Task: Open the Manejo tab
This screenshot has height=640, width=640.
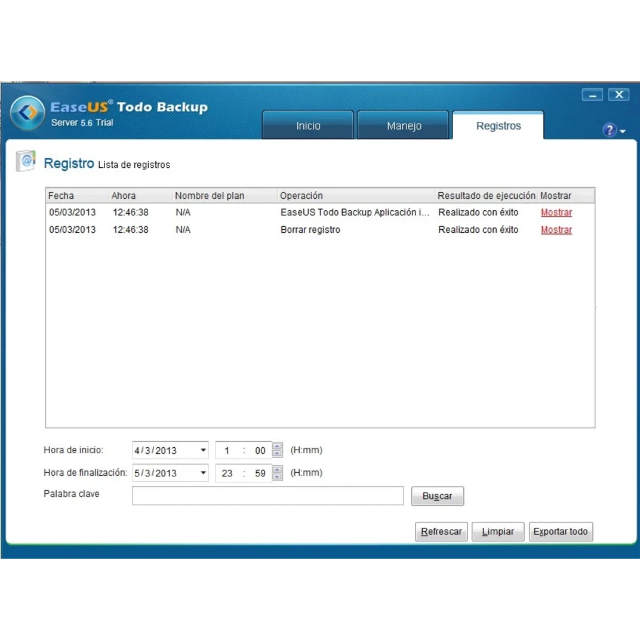Action: (404, 126)
